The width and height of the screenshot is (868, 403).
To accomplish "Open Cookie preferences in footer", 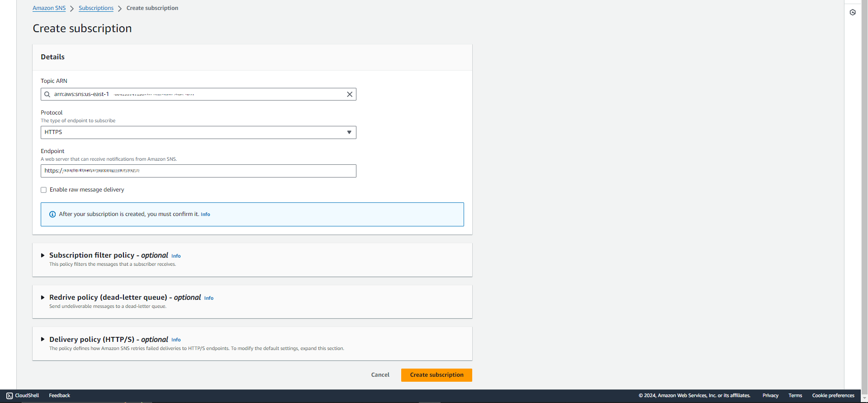I will [833, 395].
